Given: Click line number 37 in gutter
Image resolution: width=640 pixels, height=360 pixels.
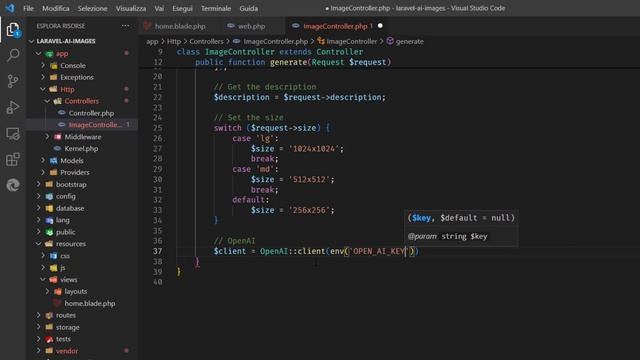Looking at the screenshot, I should click(158, 251).
